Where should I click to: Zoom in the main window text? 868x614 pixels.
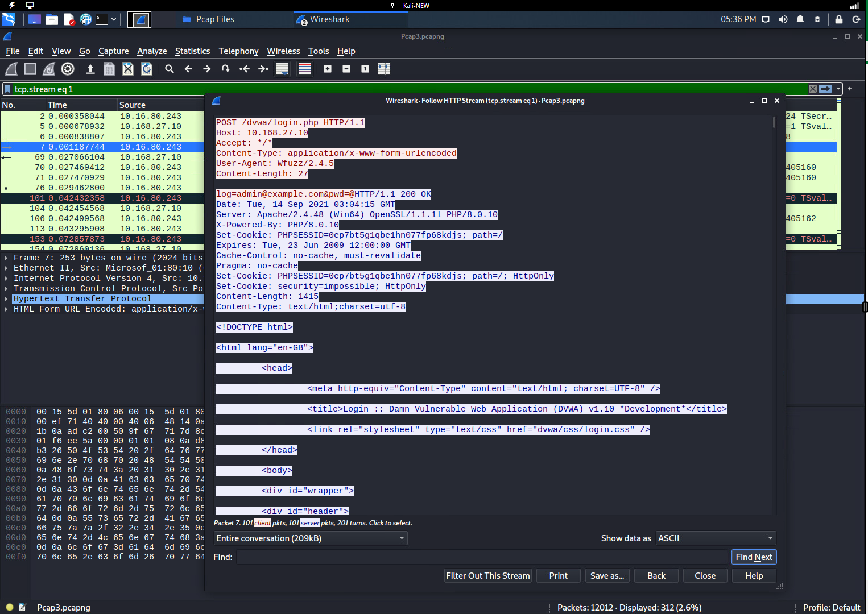[328, 69]
